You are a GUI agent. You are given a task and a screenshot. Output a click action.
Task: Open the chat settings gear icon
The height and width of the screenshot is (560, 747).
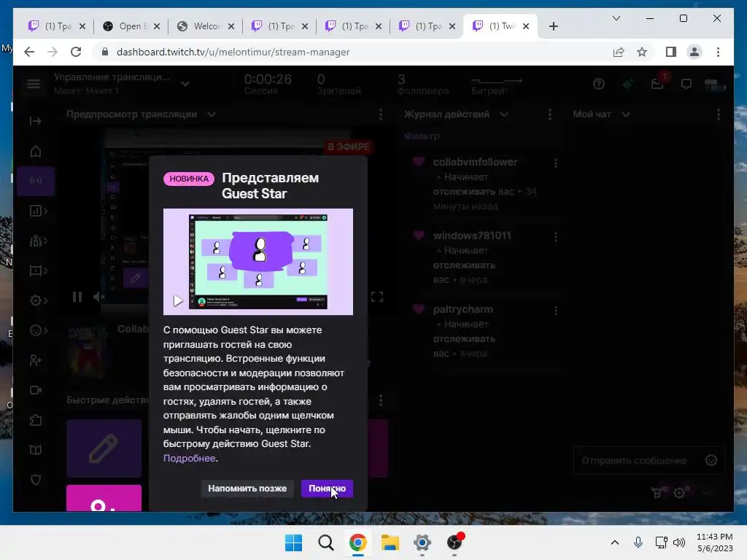[x=679, y=493]
